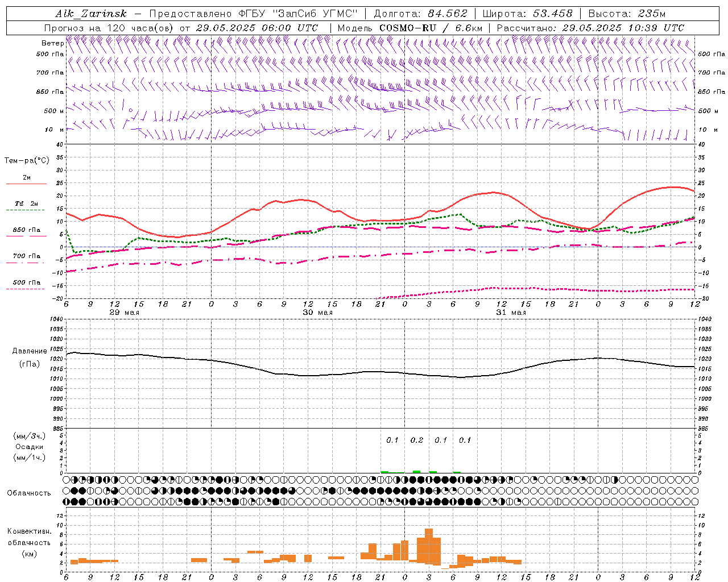Click the Td 2м dew point legend label
Screen dimensions: 728x582
(27, 203)
